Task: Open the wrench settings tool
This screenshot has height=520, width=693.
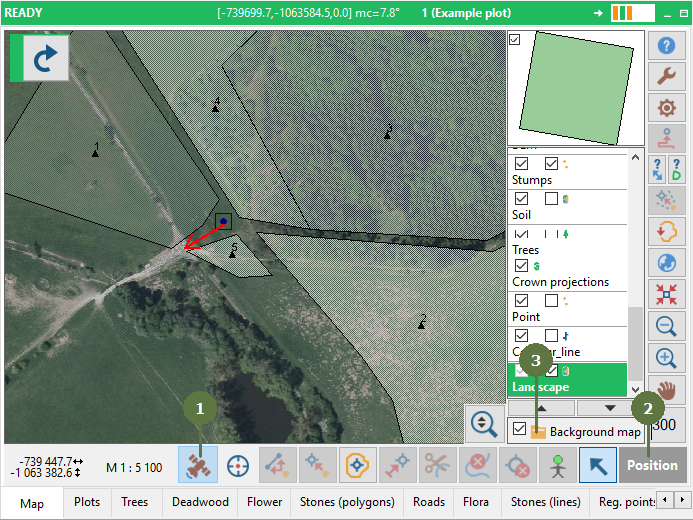Action: 666,76
